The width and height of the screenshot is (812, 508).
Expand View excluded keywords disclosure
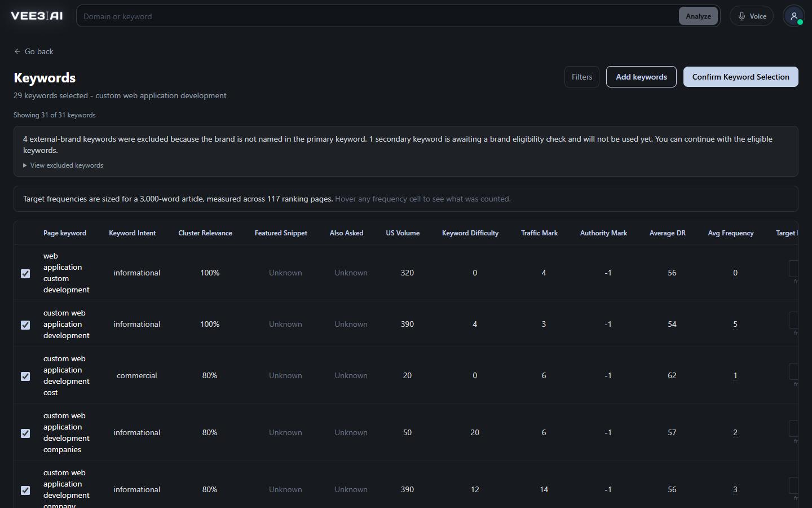(x=63, y=165)
